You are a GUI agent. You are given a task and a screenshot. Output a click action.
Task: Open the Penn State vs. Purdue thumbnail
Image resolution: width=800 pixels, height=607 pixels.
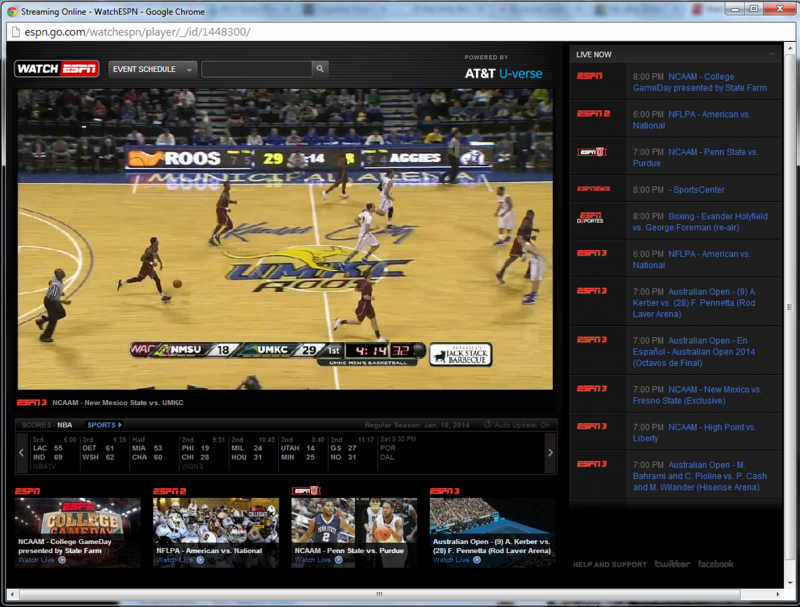(x=354, y=533)
